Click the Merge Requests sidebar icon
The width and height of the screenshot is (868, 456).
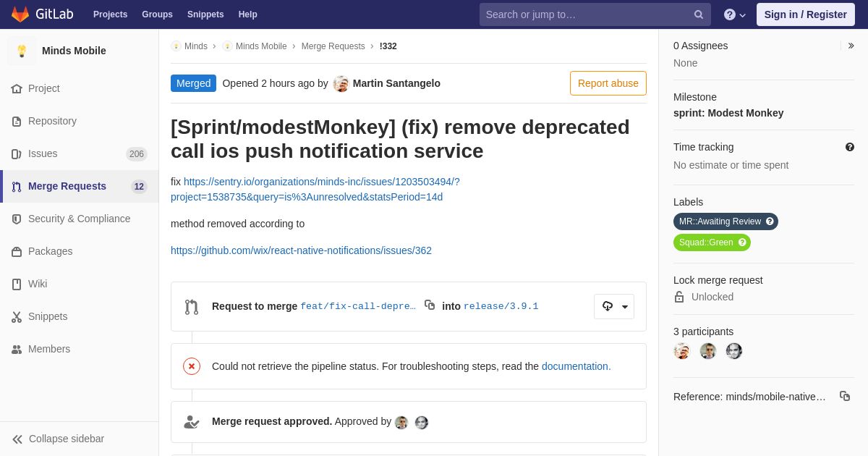click(x=17, y=186)
